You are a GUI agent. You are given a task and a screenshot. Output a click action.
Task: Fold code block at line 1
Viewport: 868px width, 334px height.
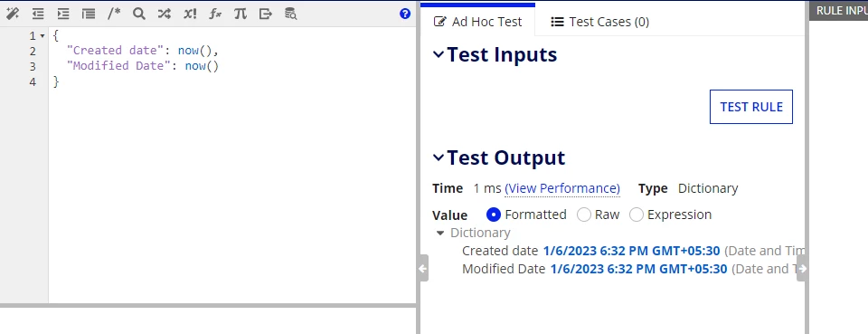(42, 36)
